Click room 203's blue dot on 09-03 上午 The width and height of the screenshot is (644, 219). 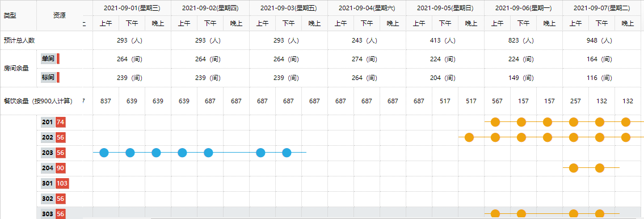[x=260, y=153]
